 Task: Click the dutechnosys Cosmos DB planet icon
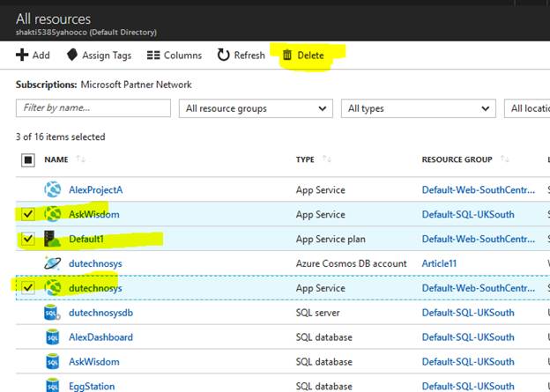point(53,263)
